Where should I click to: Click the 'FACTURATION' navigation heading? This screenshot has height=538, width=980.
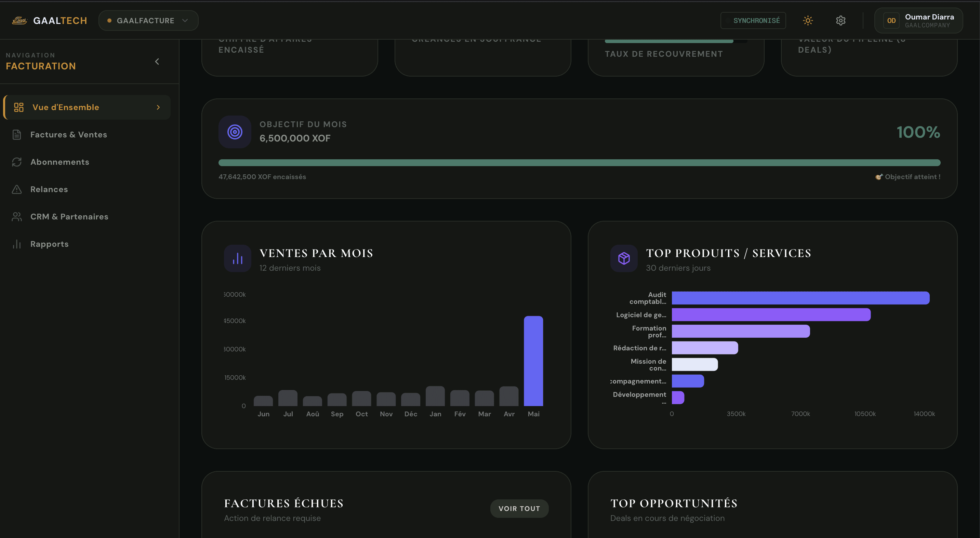[x=41, y=66]
